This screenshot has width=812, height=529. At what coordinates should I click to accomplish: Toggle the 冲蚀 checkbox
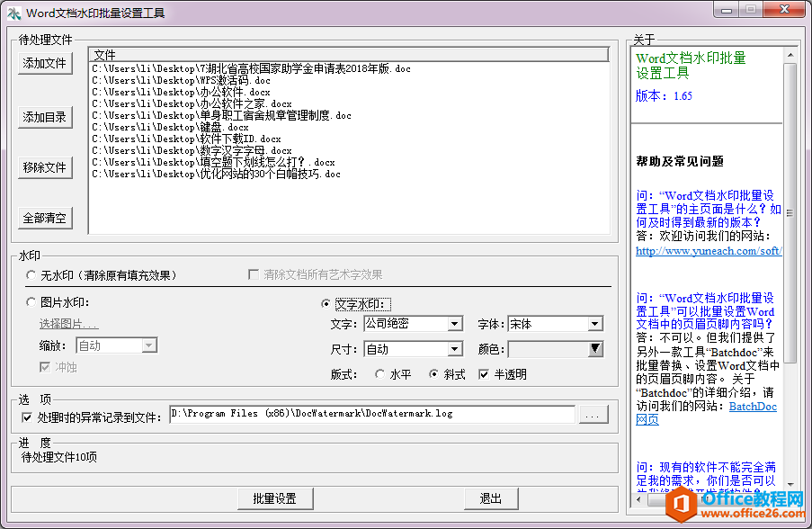click(x=45, y=367)
